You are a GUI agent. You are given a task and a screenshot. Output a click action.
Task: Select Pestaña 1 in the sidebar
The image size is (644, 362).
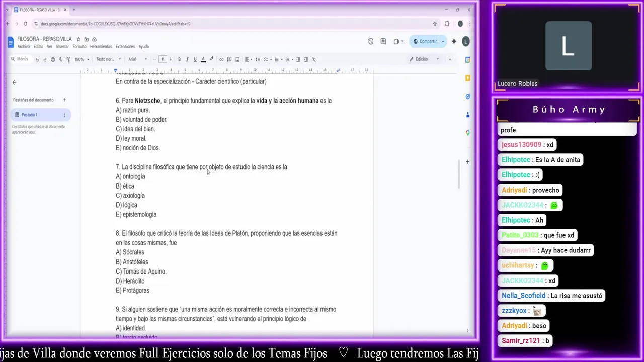click(x=40, y=115)
